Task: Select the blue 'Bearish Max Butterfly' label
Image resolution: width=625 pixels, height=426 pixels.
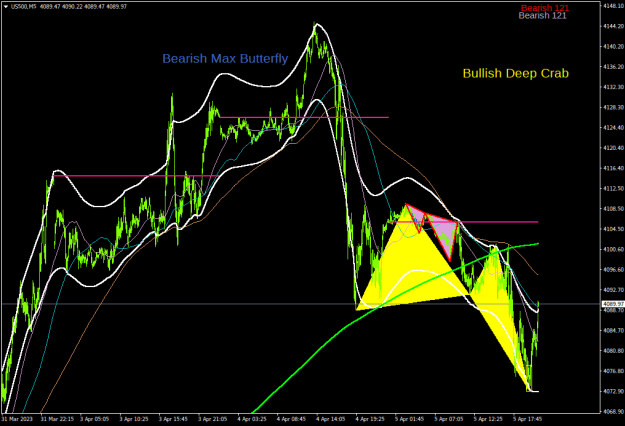Action: [225, 59]
